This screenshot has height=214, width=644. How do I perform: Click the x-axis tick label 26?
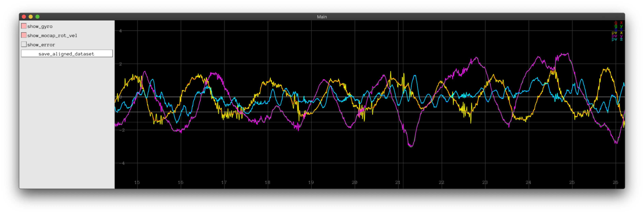click(x=615, y=182)
